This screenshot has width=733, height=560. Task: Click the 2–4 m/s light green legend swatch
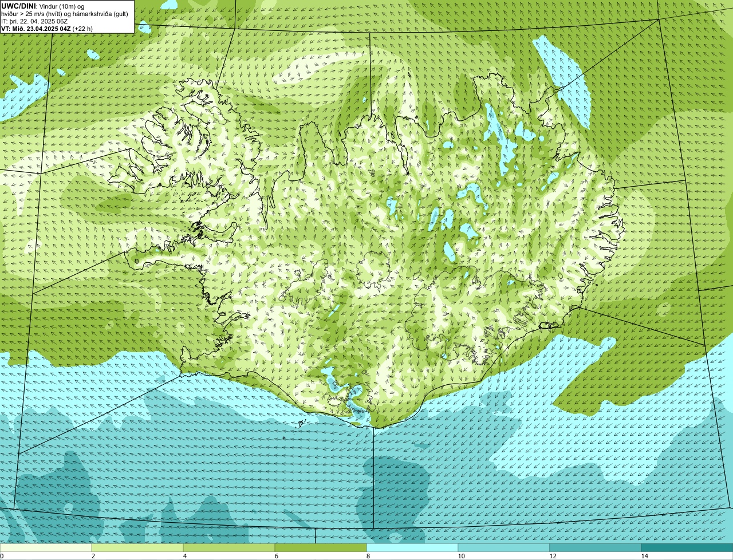point(137,547)
